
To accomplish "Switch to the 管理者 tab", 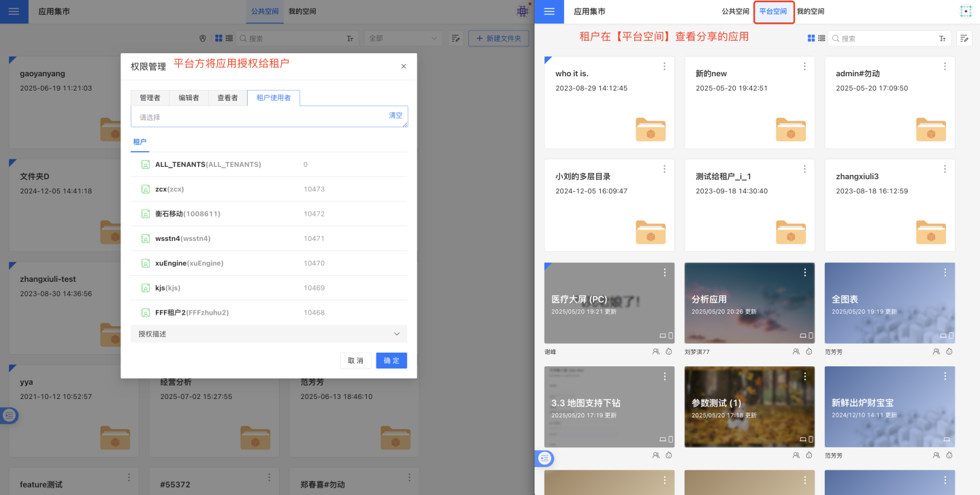I will [x=150, y=98].
